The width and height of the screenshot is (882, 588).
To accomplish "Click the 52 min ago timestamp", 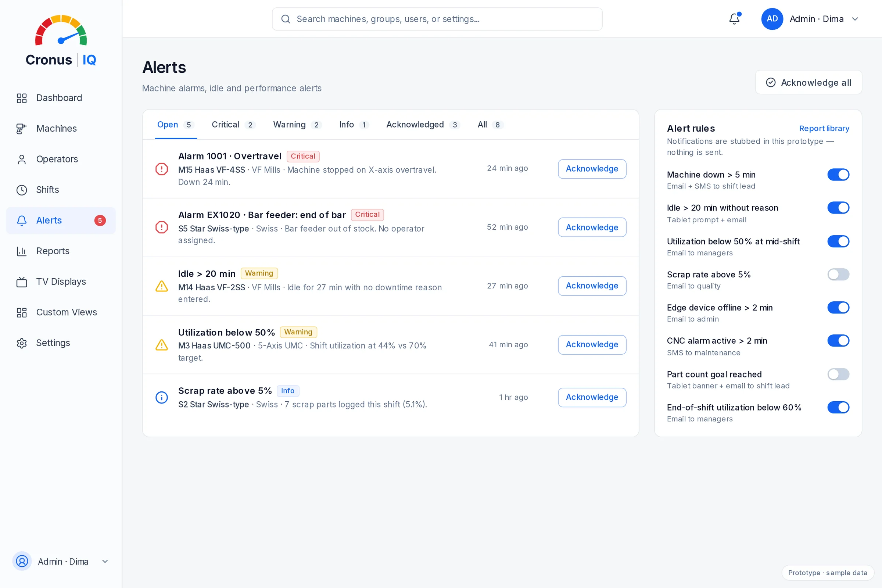I will (508, 227).
